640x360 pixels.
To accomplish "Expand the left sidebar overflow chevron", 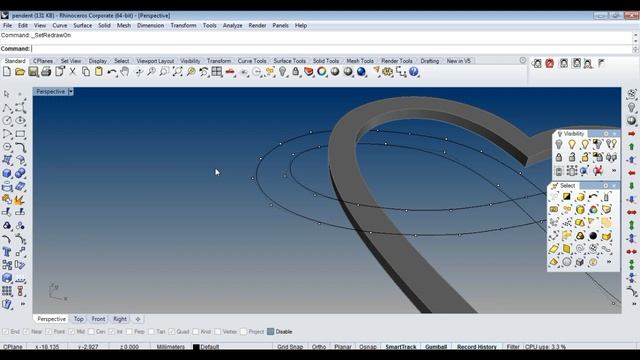I will pyautogui.click(x=23, y=304).
